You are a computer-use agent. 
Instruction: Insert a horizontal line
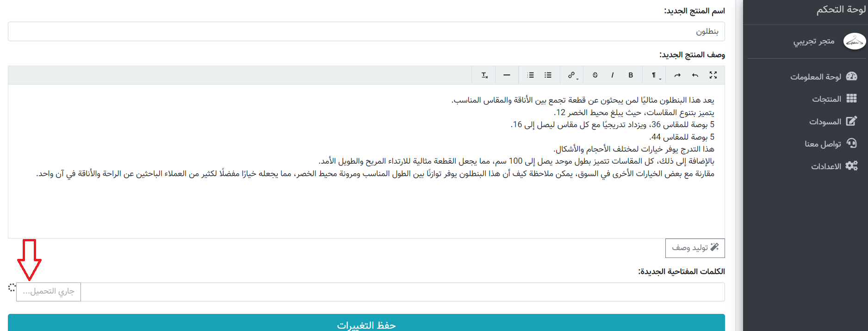[x=507, y=75]
